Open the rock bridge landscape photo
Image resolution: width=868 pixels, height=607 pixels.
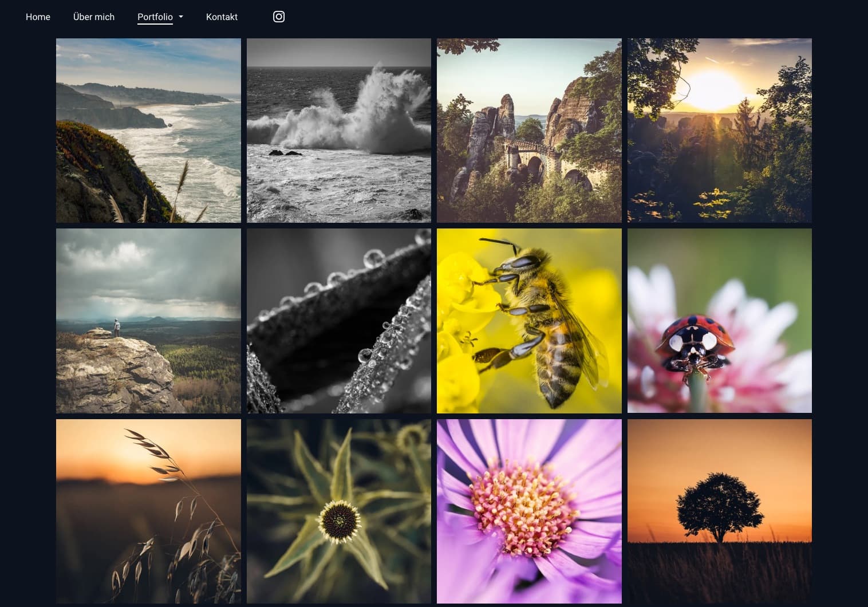click(529, 131)
